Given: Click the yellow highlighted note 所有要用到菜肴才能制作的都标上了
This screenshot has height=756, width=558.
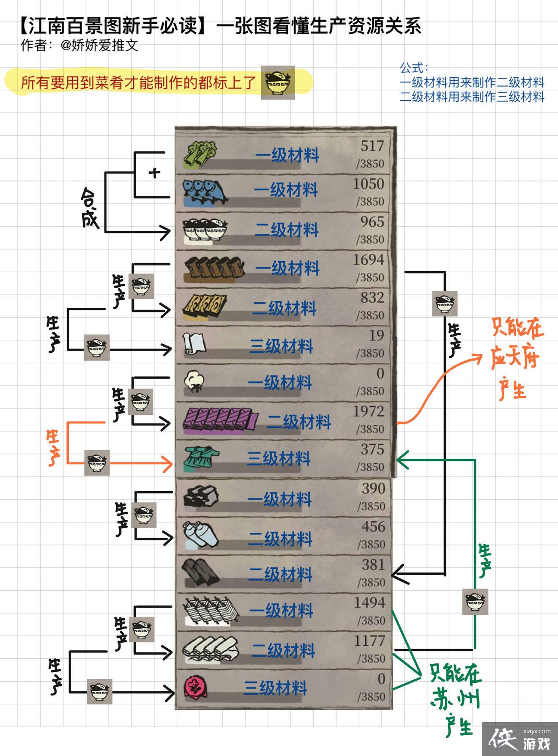Looking at the screenshot, I should click(139, 82).
